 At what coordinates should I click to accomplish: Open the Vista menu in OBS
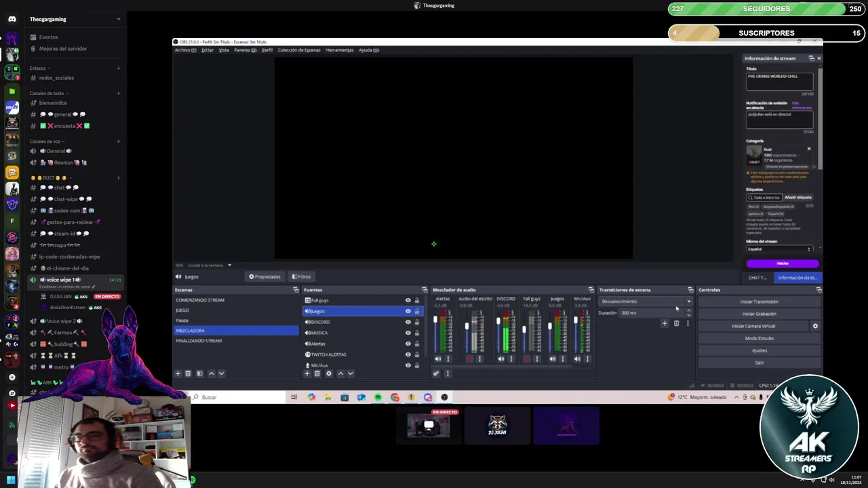pos(224,50)
